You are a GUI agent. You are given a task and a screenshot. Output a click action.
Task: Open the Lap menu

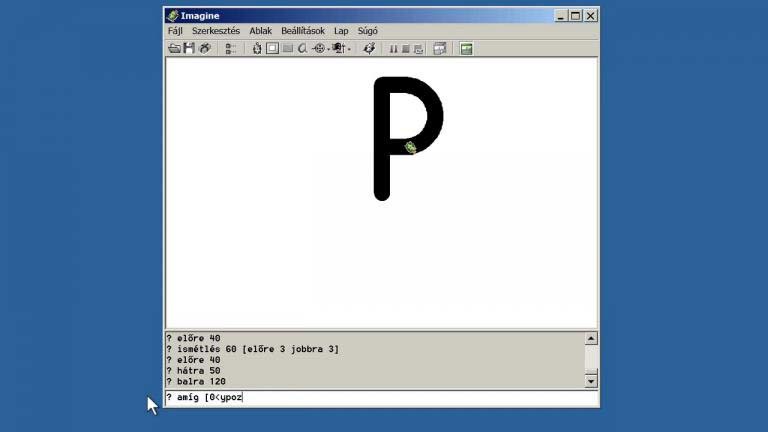click(341, 31)
